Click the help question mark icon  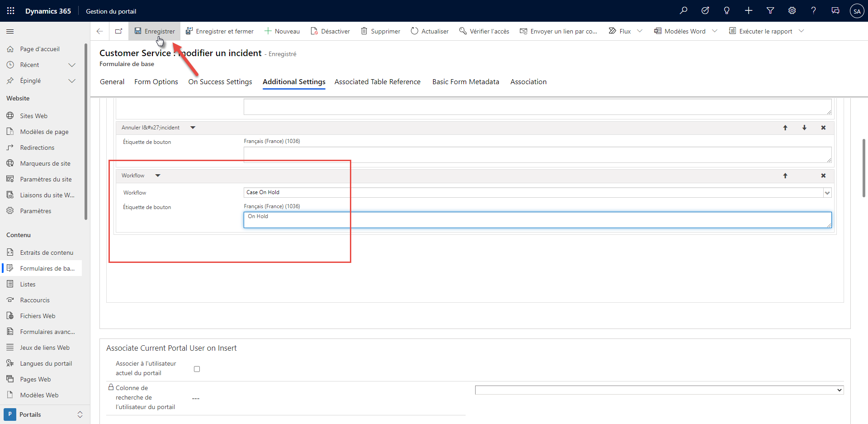click(813, 10)
